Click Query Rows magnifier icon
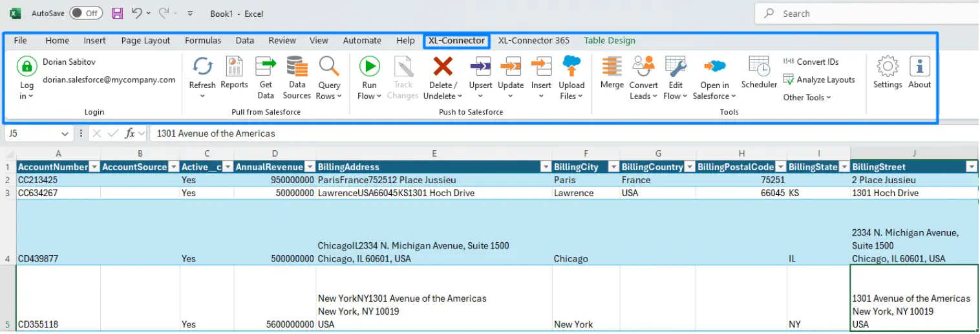This screenshot has height=334, width=980. click(x=329, y=67)
